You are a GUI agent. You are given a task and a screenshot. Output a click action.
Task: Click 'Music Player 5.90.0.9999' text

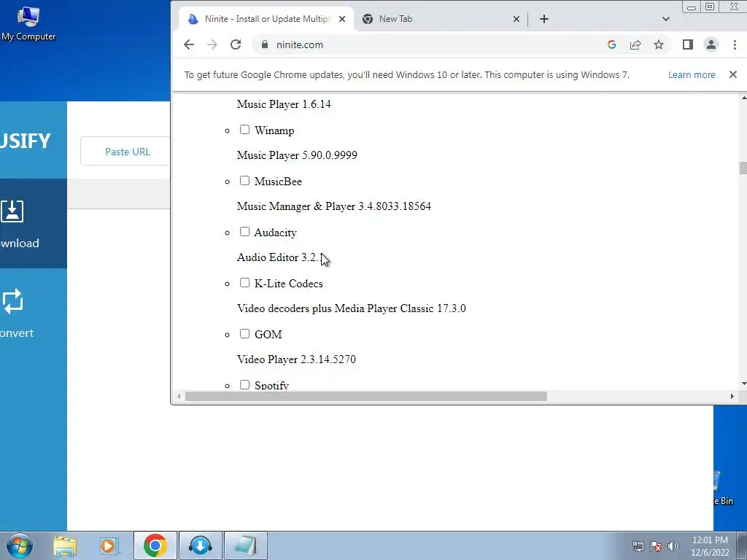(x=297, y=155)
